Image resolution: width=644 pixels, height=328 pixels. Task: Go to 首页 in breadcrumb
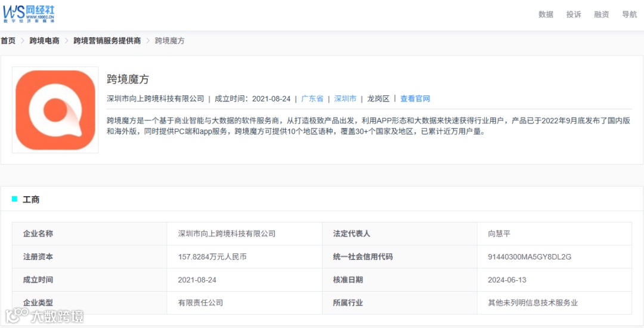(x=8, y=41)
